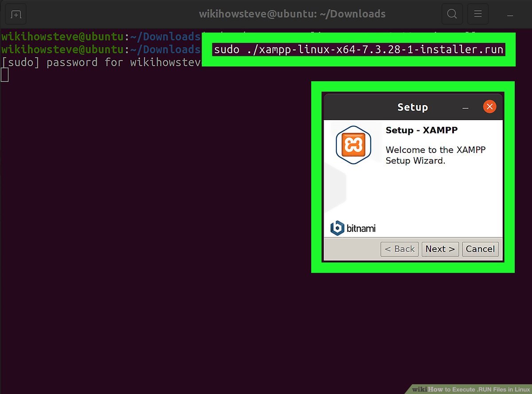Click the Bitnami logo icon
The image size is (532, 394).
(x=337, y=228)
